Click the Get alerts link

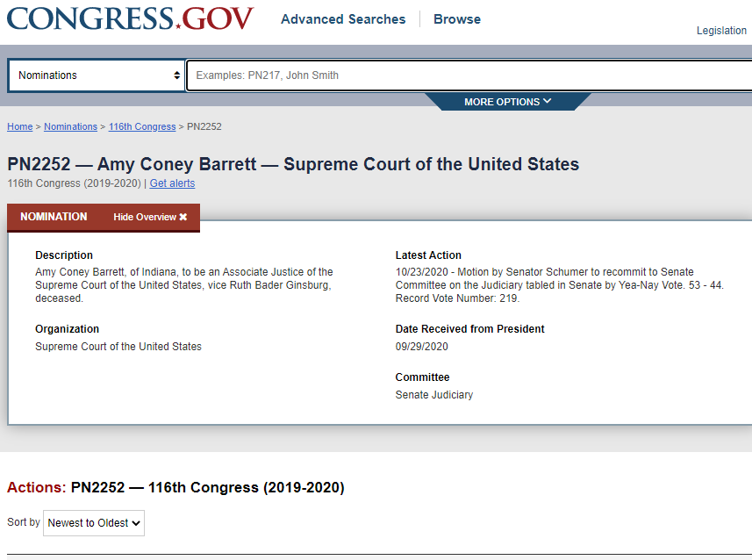pos(172,183)
